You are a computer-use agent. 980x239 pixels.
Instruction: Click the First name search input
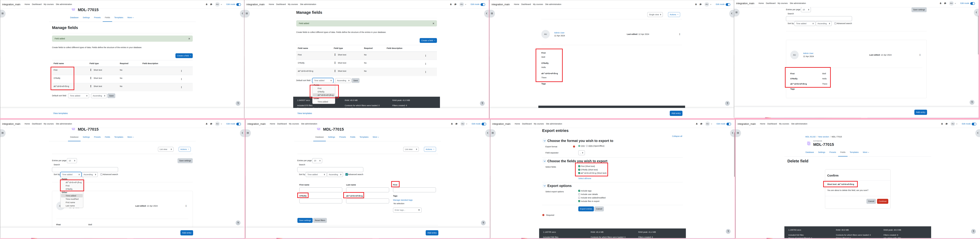tap(321, 190)
